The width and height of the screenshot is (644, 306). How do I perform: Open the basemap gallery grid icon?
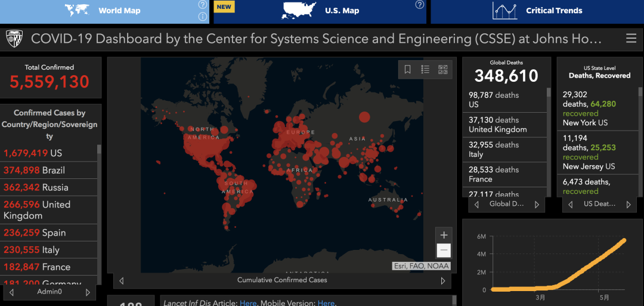tap(442, 69)
